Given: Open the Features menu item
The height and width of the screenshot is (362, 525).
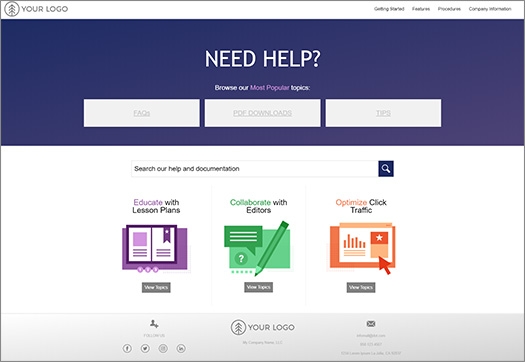Looking at the screenshot, I should (421, 9).
